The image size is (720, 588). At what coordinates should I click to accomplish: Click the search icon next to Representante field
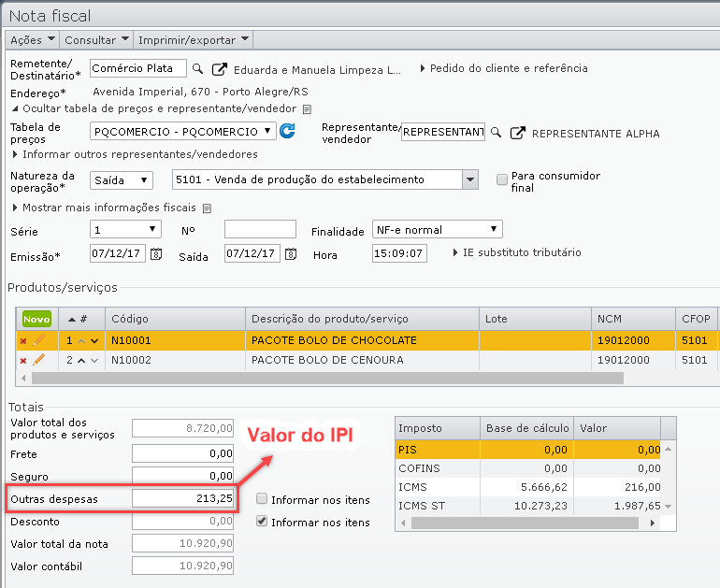497,133
